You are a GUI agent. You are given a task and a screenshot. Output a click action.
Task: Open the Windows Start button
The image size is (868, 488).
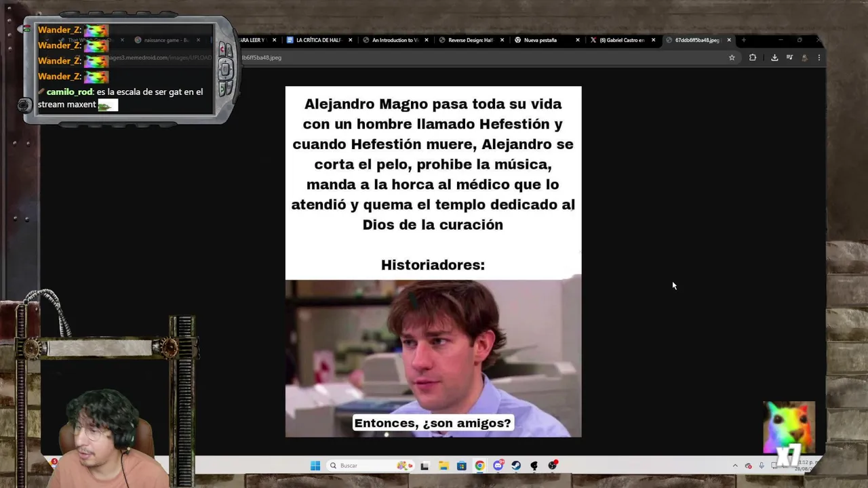315,466
